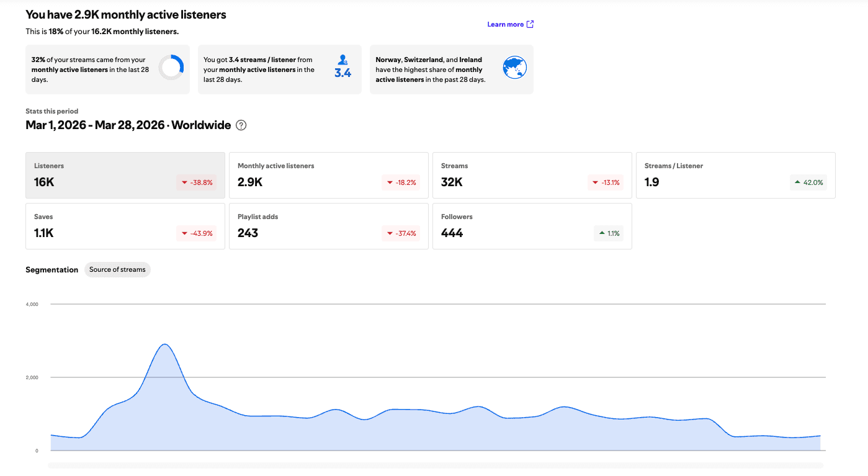
Task: Select the Listeners 16K stat card
Action: 125,176
